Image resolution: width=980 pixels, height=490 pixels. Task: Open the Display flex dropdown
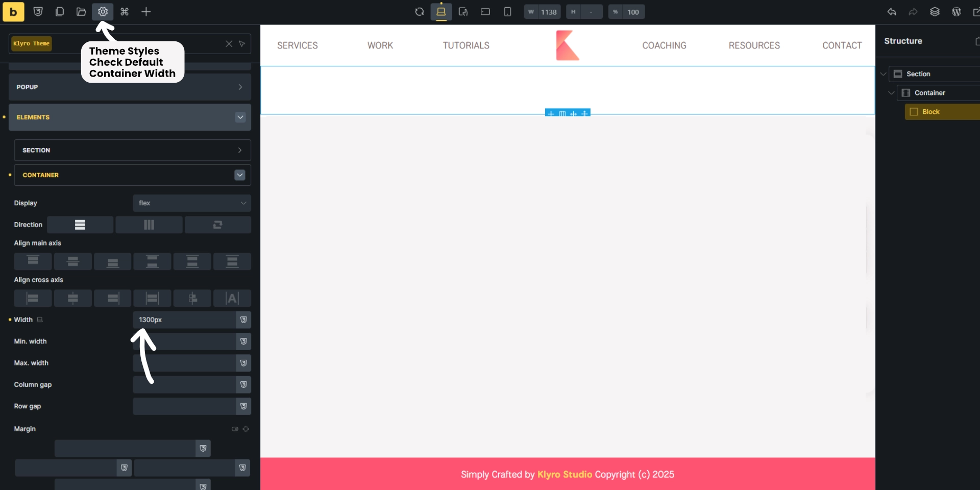pos(192,203)
